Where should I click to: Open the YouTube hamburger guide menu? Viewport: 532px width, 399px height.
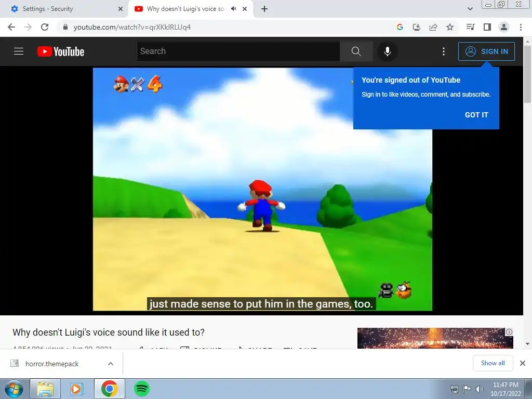click(19, 51)
